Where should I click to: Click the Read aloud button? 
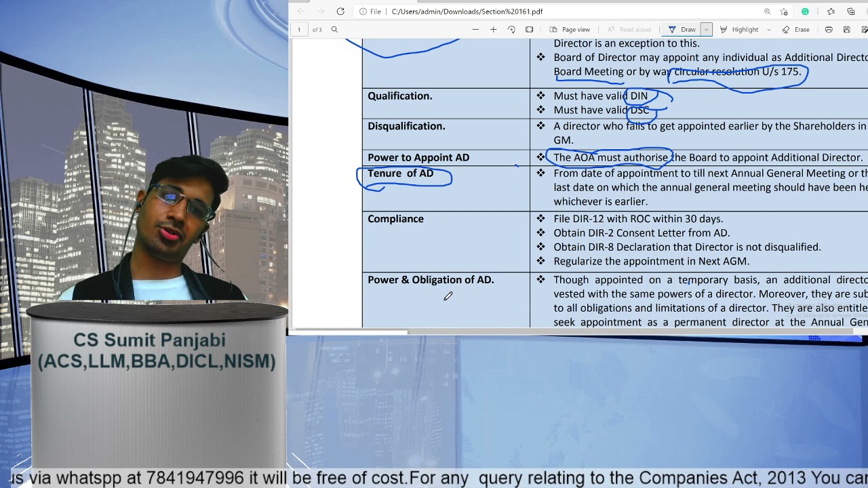click(x=629, y=29)
